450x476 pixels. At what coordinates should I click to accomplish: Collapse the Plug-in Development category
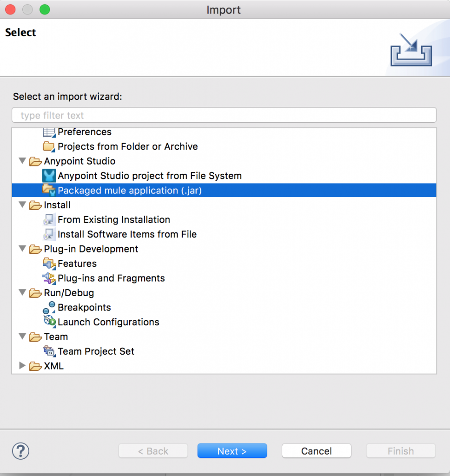(x=22, y=249)
